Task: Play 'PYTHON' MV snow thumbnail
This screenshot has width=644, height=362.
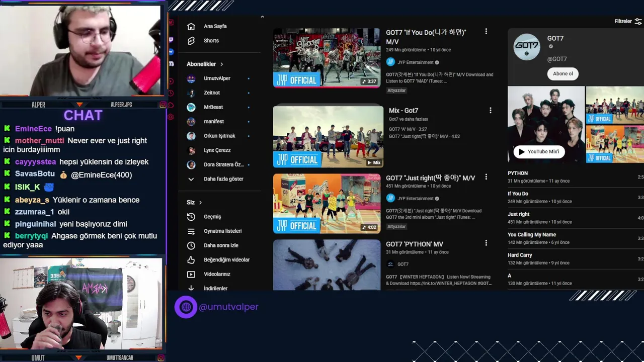Action: (x=327, y=264)
